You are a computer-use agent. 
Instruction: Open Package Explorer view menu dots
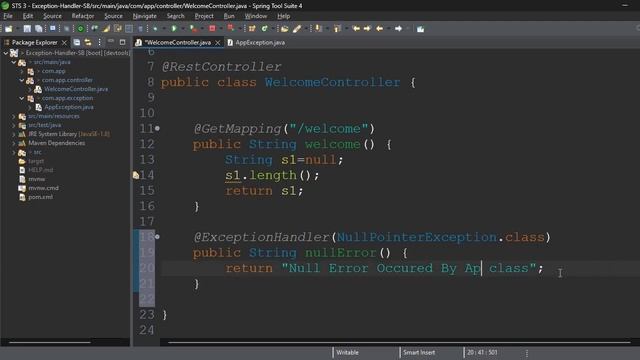[x=99, y=42]
